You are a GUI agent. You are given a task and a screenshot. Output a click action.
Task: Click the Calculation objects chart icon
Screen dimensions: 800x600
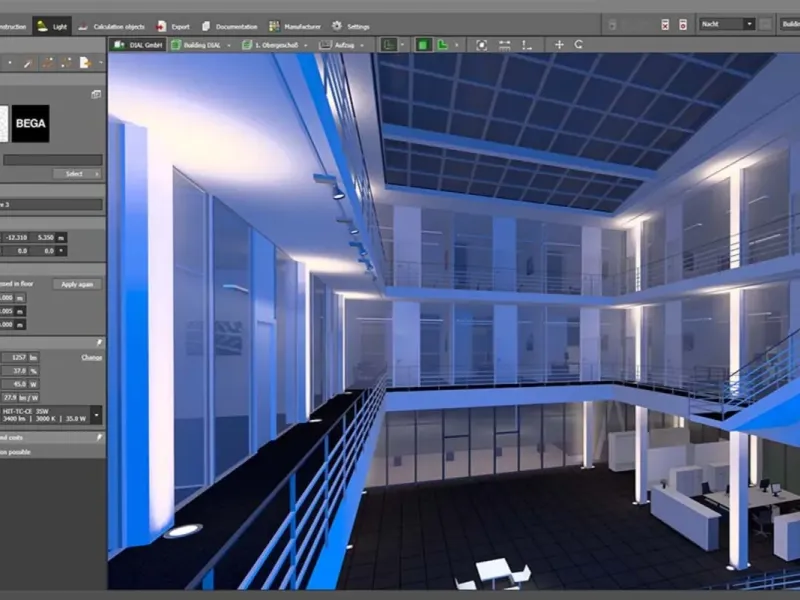pos(83,27)
